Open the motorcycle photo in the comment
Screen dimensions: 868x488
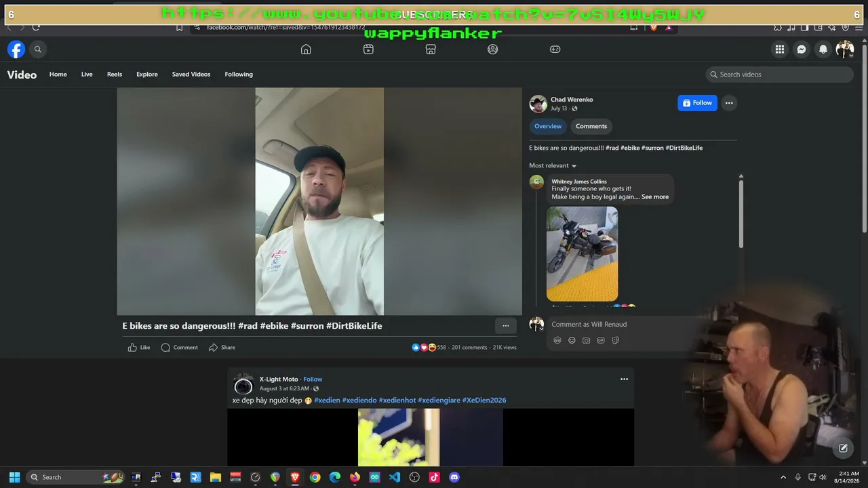[x=583, y=253]
